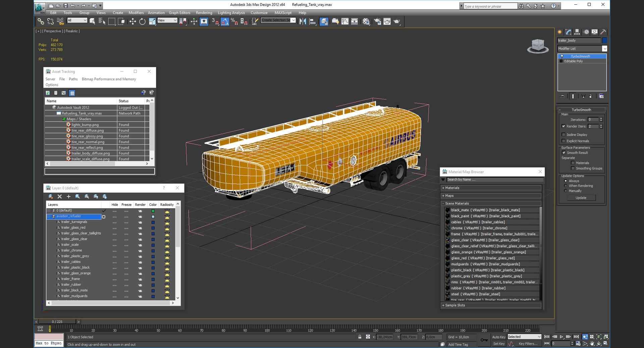The image size is (644, 348).
Task: Click the Mirror tool icon
Action: (x=303, y=21)
